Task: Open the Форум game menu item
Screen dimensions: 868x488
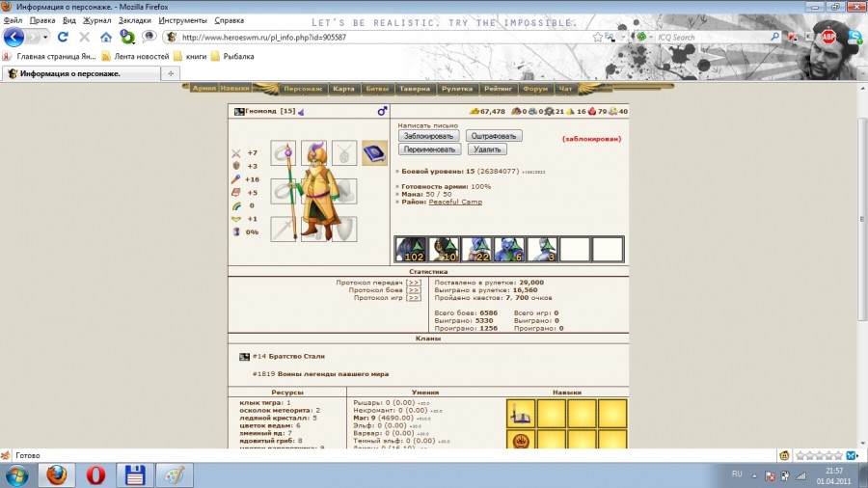Action: [535, 89]
